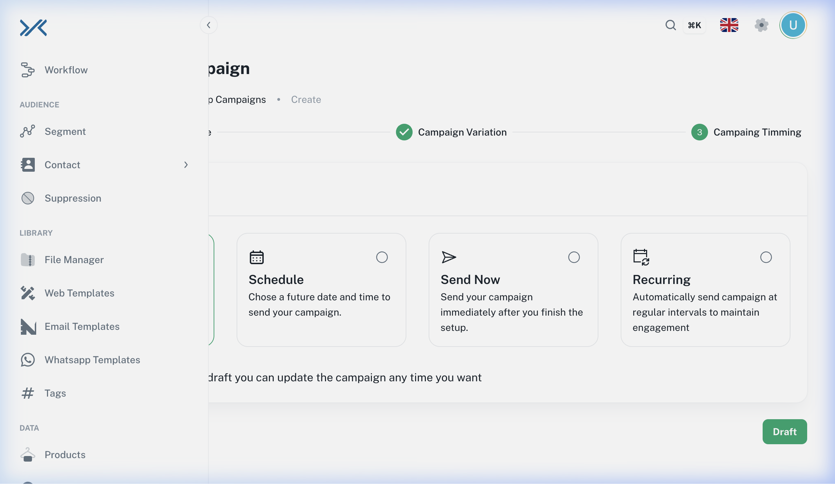Open settings gear icon
835x504 pixels.
click(761, 25)
